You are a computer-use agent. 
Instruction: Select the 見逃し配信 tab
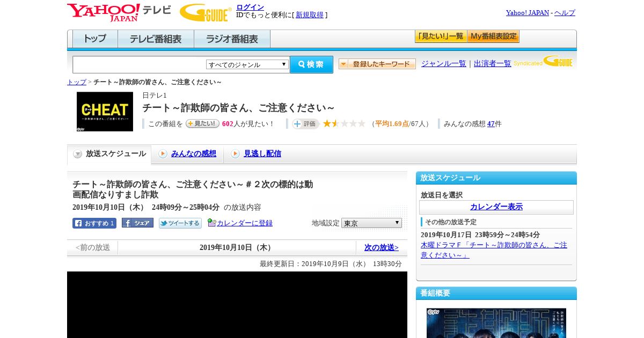(x=262, y=153)
